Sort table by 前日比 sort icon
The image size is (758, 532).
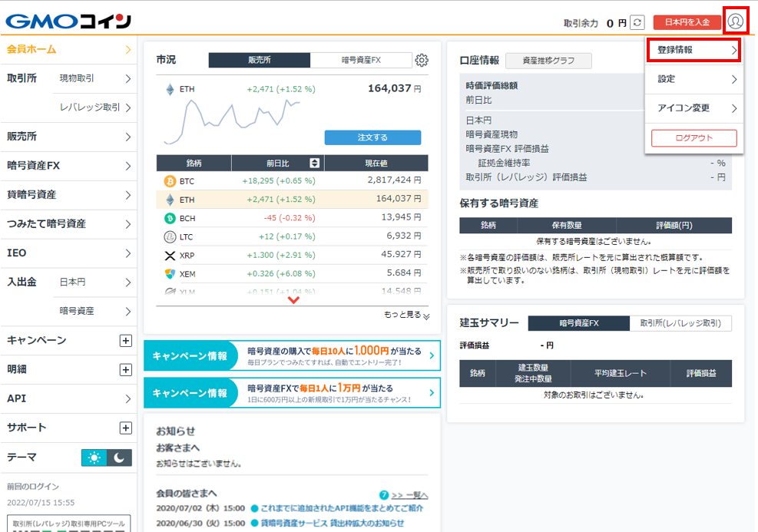point(314,164)
